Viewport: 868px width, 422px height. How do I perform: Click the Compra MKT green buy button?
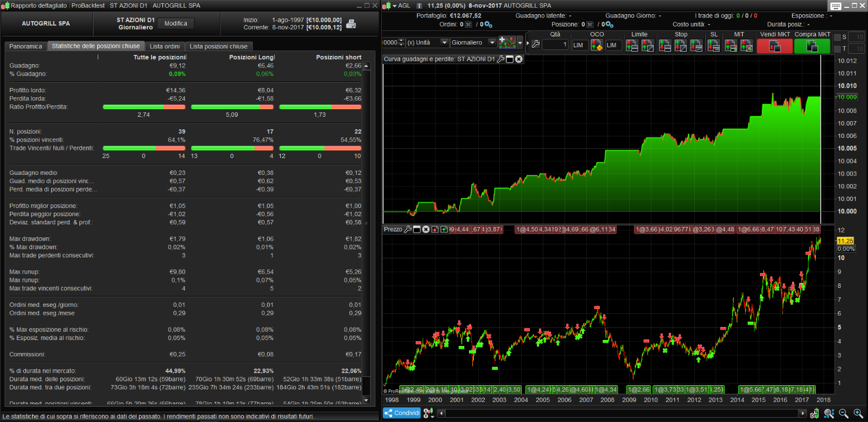pyautogui.click(x=812, y=46)
